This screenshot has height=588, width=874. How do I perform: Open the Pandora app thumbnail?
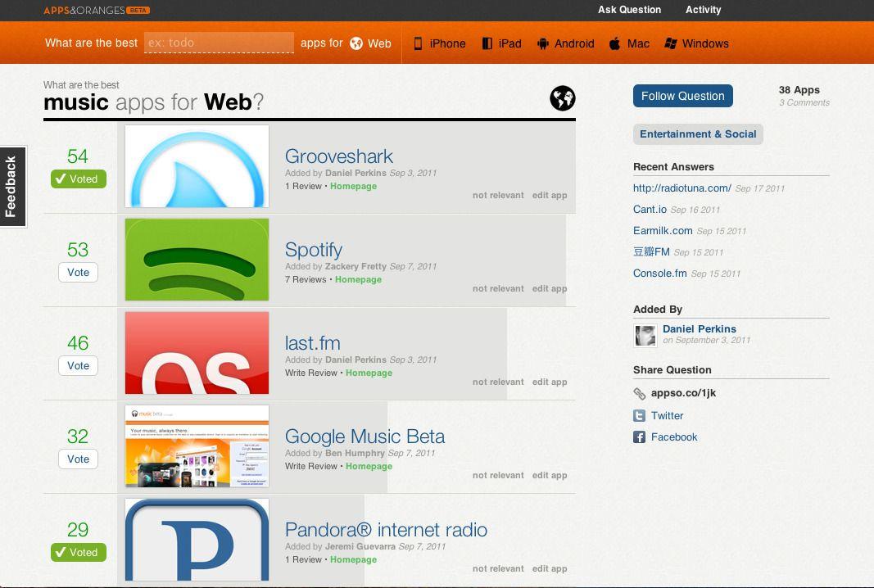[197, 540]
